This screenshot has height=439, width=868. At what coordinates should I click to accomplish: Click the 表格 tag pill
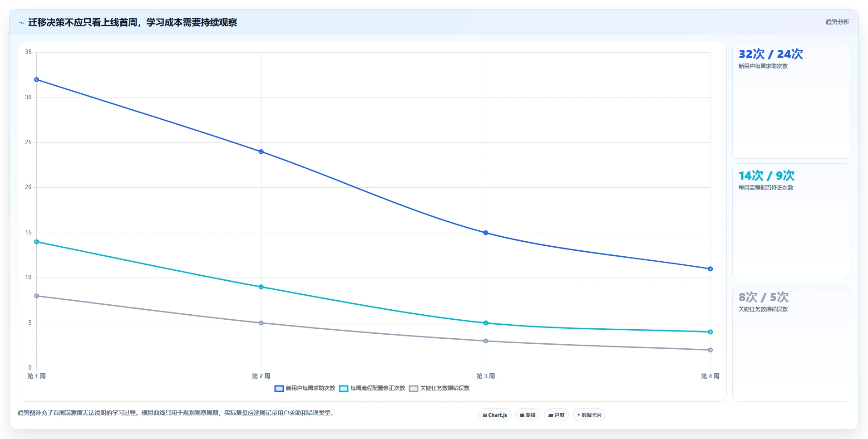528,415
